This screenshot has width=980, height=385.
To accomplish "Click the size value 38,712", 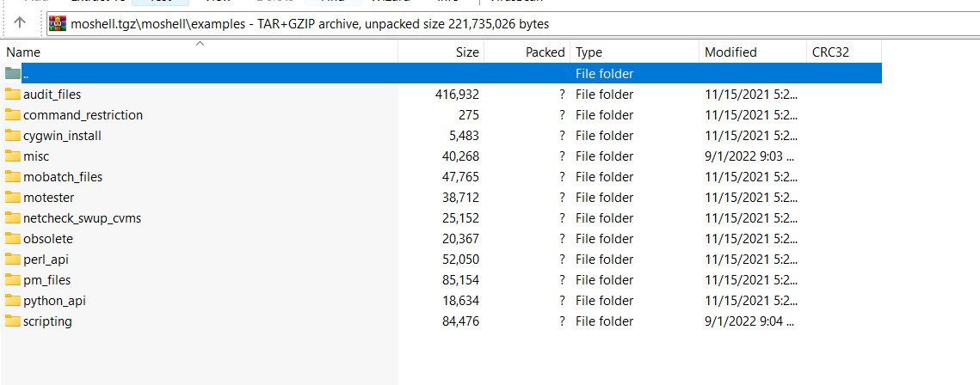I will click(460, 198).
